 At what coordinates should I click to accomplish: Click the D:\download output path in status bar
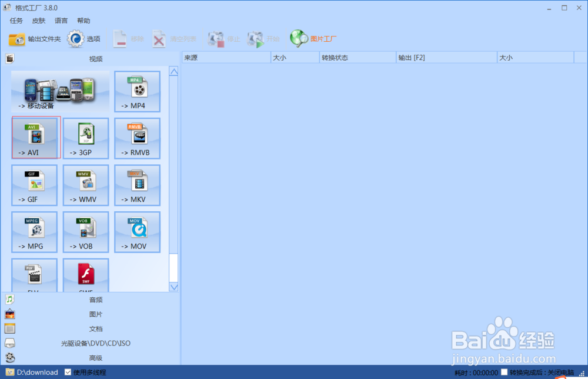pos(38,373)
